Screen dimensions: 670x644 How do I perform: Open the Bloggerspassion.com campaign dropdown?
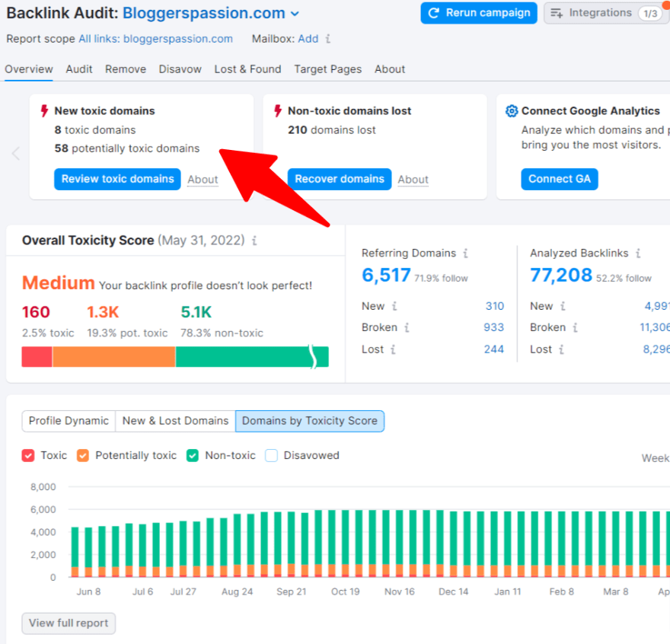click(293, 13)
